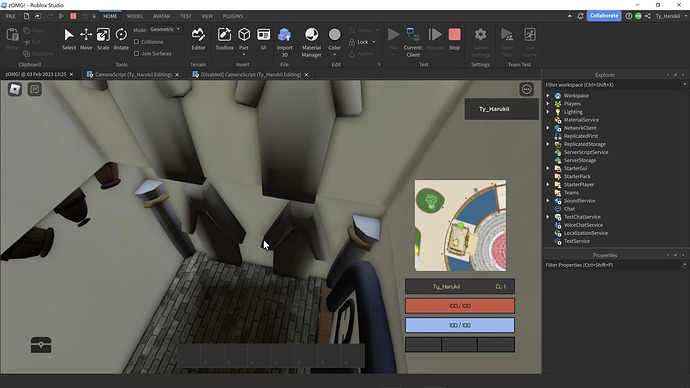Screen dimensions: 690x388
Task: Open the Terrain Editor
Action: (x=198, y=39)
